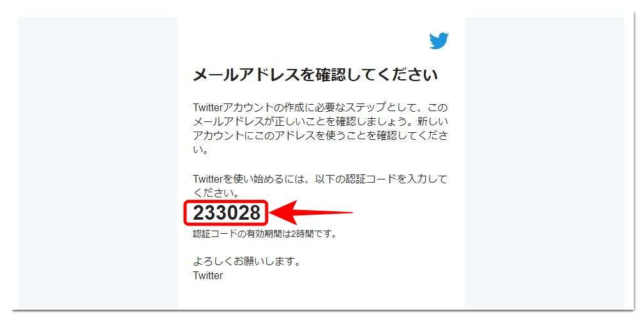Click the last line い。 of the first paragraph
The image size is (644, 320).
click(x=201, y=150)
